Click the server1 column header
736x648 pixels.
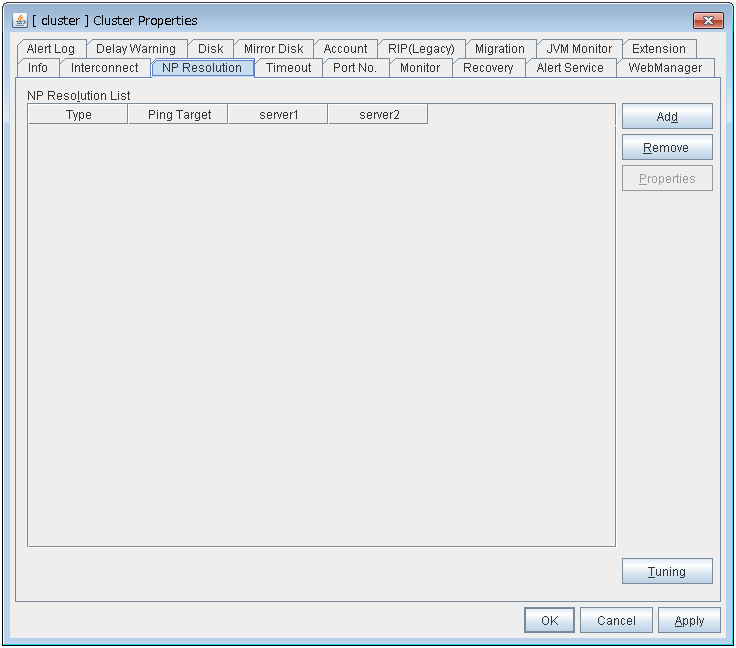278,115
